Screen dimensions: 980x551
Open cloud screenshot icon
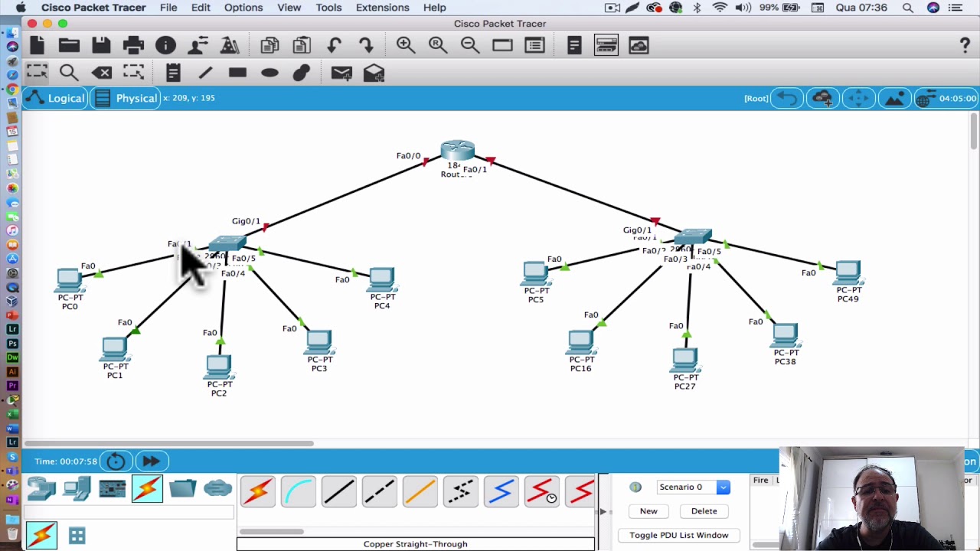pos(639,46)
